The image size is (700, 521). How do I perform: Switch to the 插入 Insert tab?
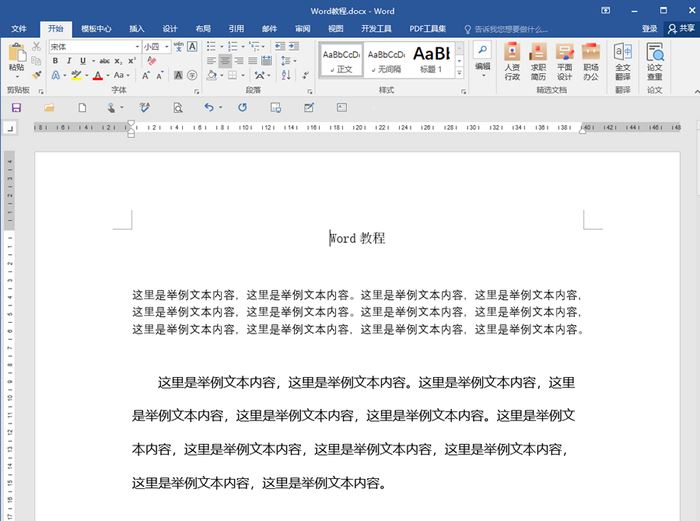[137, 29]
